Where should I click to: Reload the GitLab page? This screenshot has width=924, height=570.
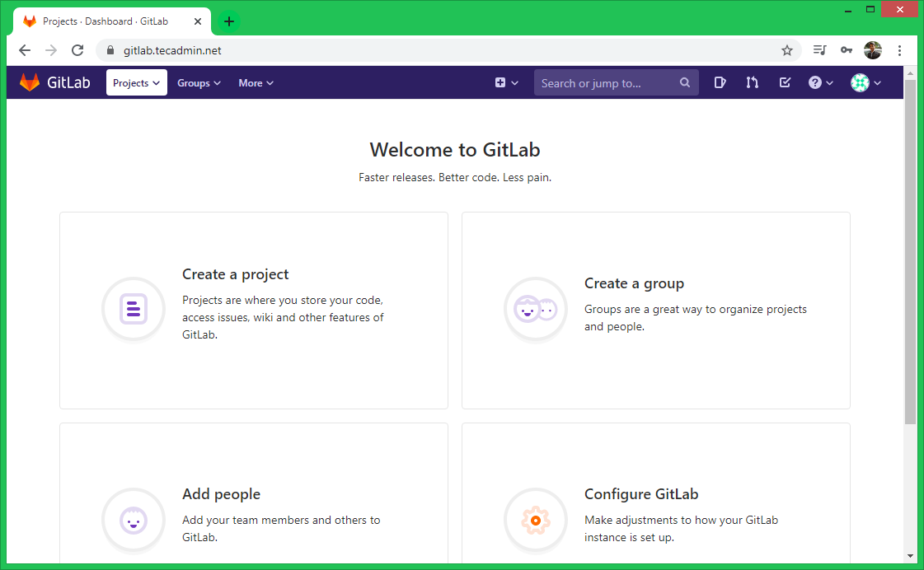pos(77,50)
